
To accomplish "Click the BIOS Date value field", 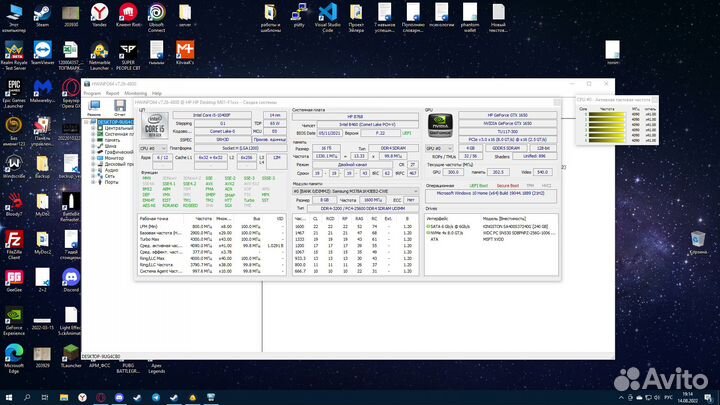I will (x=329, y=133).
